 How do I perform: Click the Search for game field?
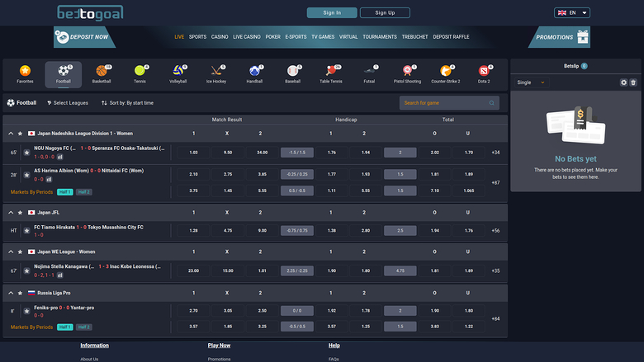[x=449, y=103]
